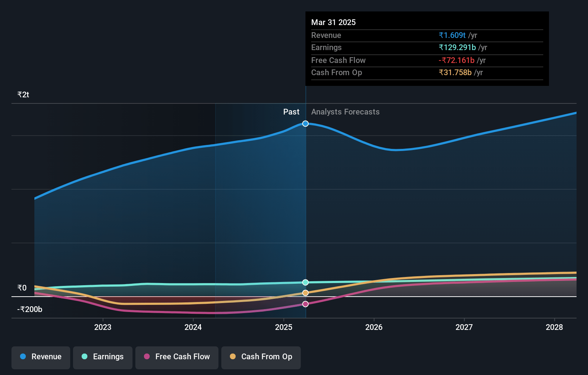The width and height of the screenshot is (588, 375).
Task: Click the orange Cash From Op legend dot
Action: click(x=233, y=356)
